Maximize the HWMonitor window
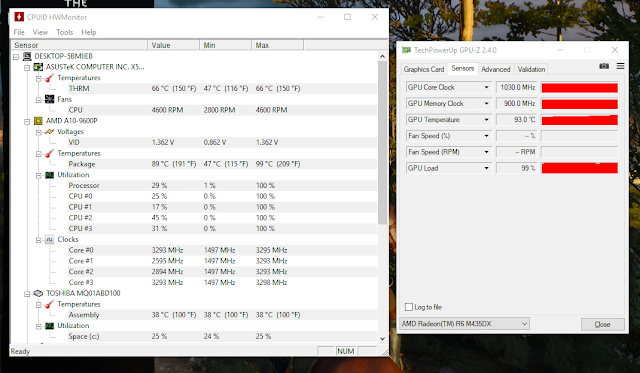640x373 pixels. [x=347, y=17]
